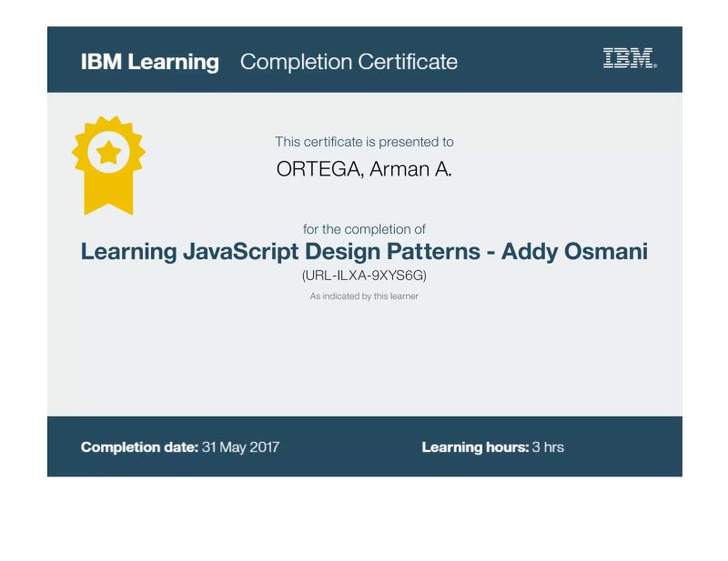Select the star inside the medal badge
Image resolution: width=728 pixels, height=561 pixels.
point(109,152)
